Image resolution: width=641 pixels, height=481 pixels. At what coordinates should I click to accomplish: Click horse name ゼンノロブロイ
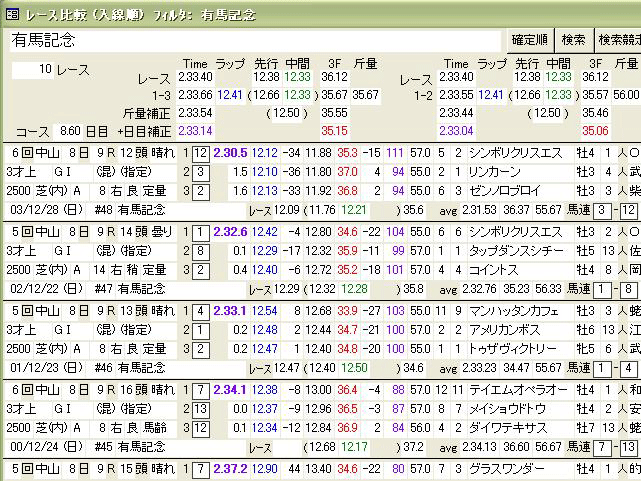(504, 191)
